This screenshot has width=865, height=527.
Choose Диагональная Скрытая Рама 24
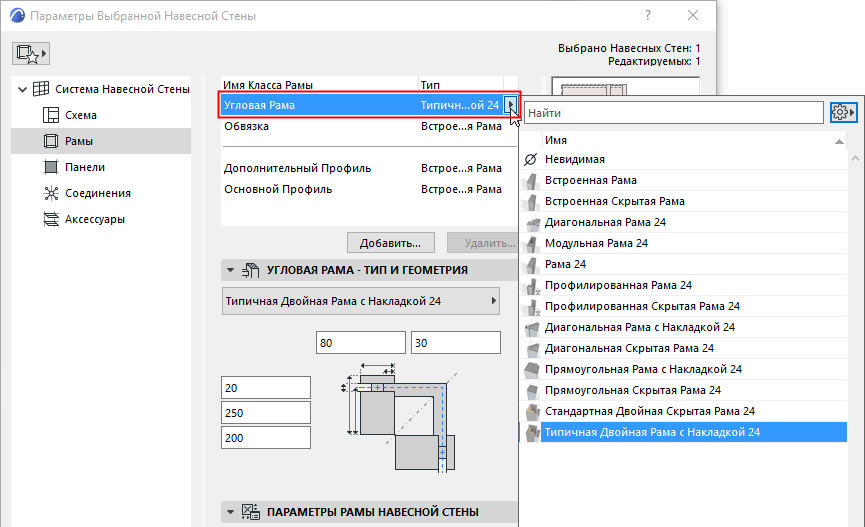click(683, 348)
